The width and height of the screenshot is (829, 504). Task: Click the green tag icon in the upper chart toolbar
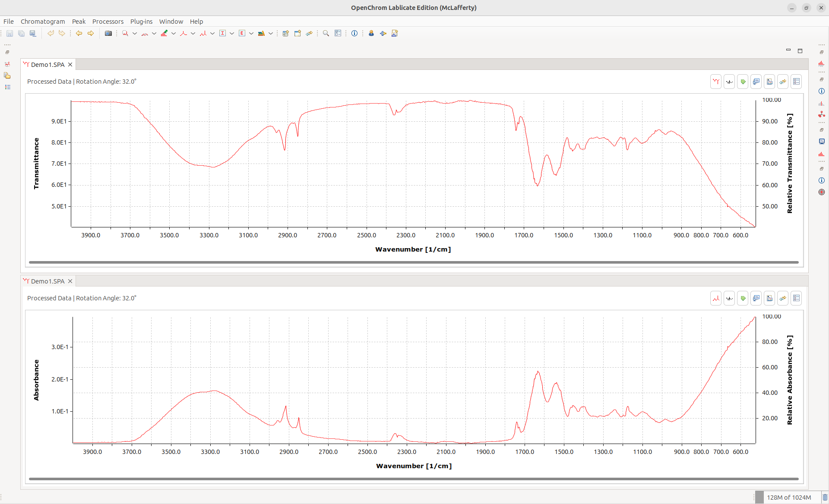coord(743,82)
